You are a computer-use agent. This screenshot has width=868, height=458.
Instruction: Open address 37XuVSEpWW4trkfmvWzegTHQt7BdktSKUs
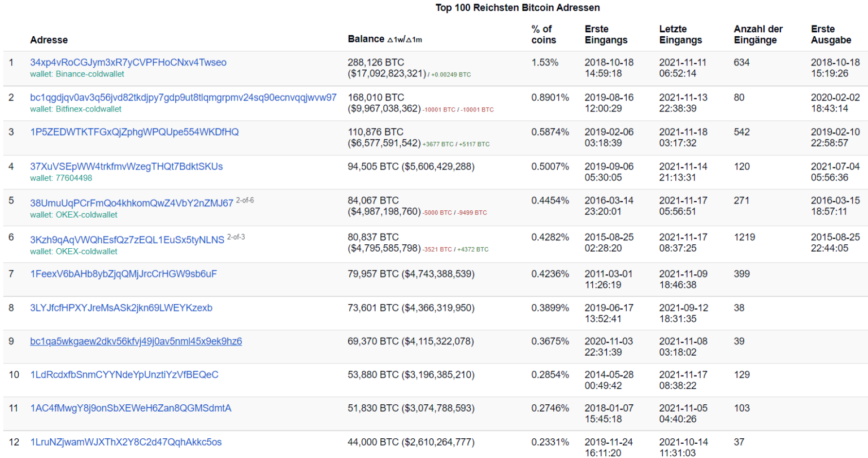click(x=127, y=166)
